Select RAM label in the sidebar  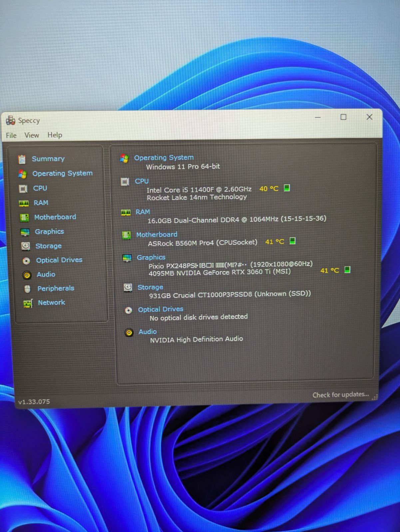(41, 203)
